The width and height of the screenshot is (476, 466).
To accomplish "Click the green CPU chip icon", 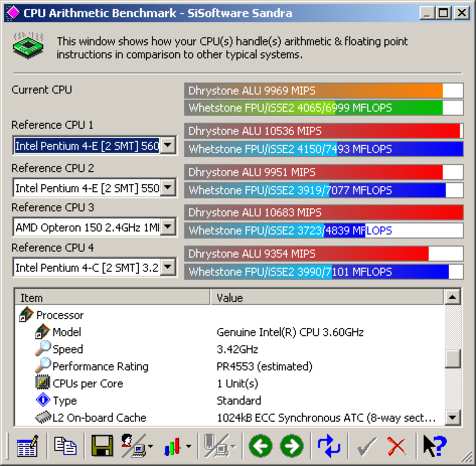I will coord(28,46).
